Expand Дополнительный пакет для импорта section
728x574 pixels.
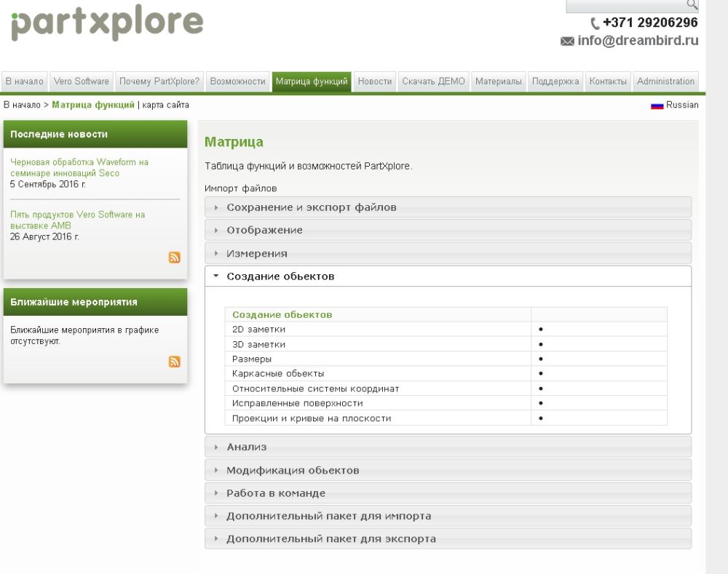pos(448,516)
